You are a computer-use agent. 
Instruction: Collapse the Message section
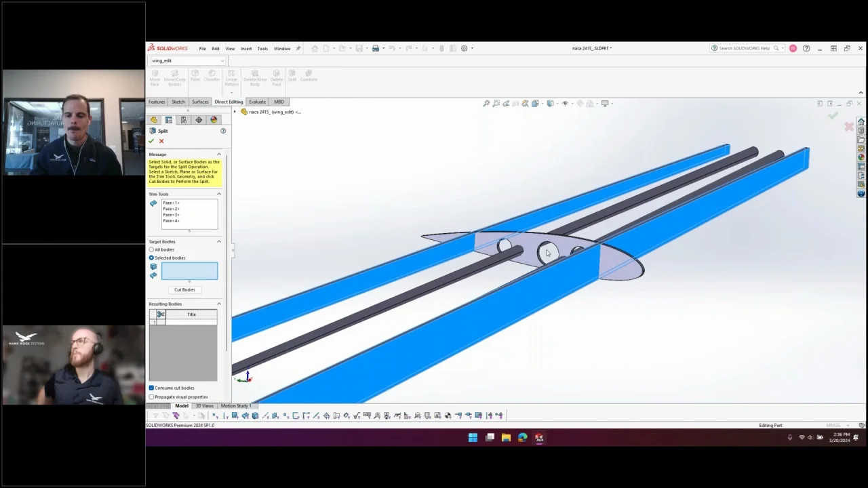tap(219, 155)
